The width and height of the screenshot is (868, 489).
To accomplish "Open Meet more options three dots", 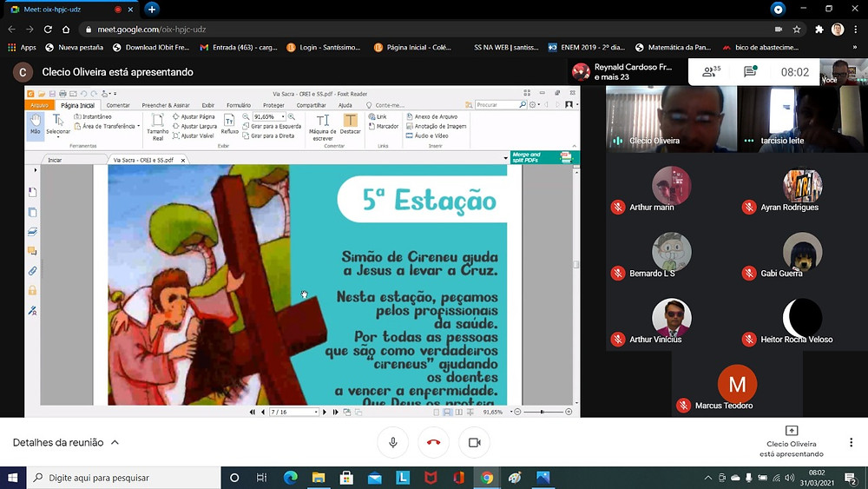I will point(851,442).
